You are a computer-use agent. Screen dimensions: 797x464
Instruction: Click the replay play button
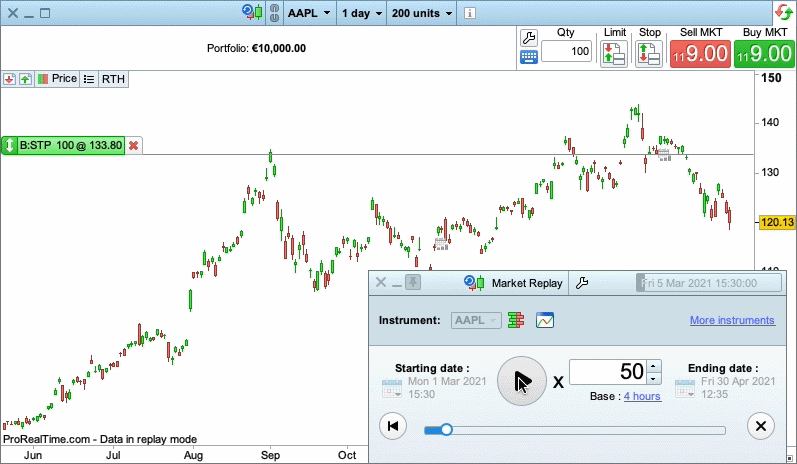click(x=522, y=381)
